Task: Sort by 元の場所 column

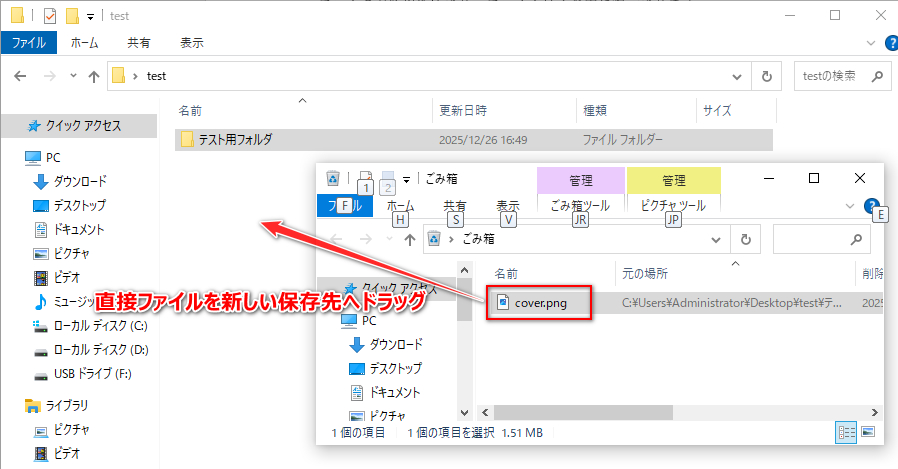Action: (645, 274)
